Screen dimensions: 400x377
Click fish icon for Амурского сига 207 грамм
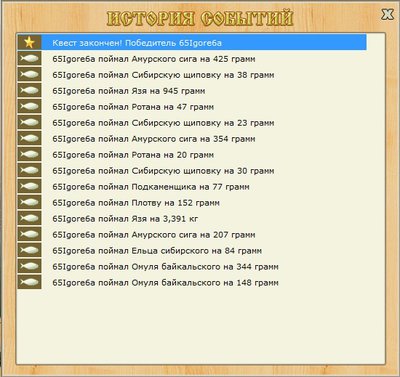(29, 235)
